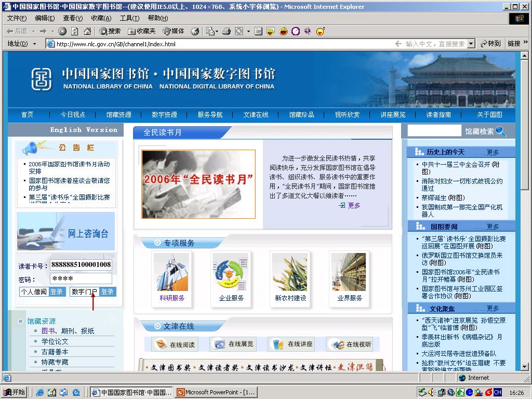Click the Start (开始) button
The width and height of the screenshot is (532, 399).
click(14, 392)
